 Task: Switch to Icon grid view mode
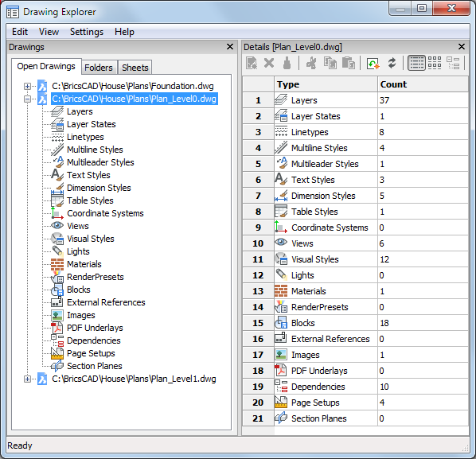tap(435, 63)
